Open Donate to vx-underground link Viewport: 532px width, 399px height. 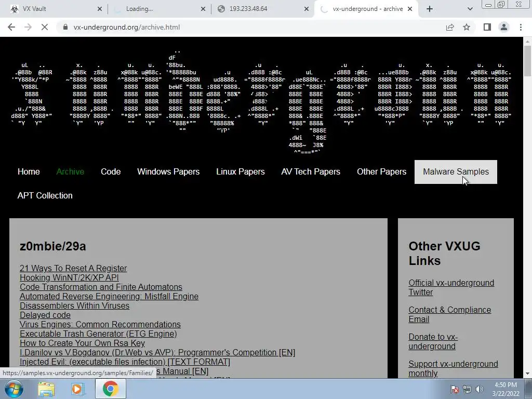433,341
